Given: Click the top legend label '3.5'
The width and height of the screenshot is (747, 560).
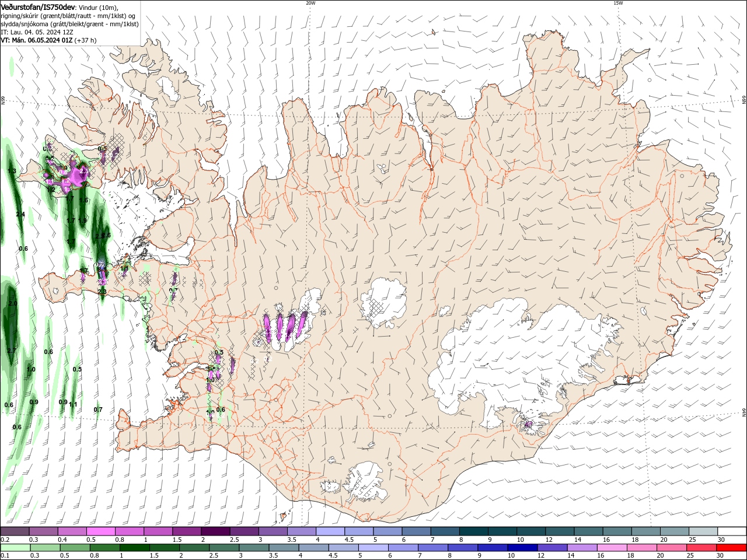Looking at the screenshot, I should (291, 540).
